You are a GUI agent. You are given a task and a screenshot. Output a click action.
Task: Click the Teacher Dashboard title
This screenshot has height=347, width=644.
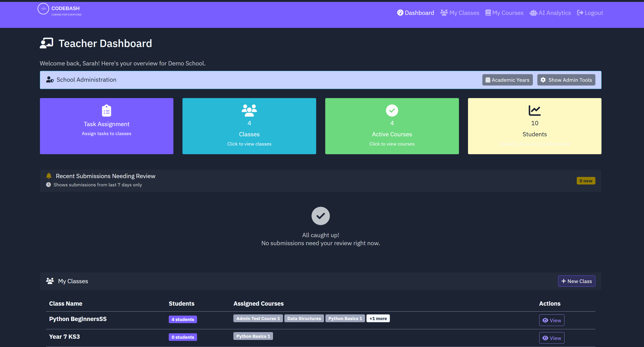[105, 43]
